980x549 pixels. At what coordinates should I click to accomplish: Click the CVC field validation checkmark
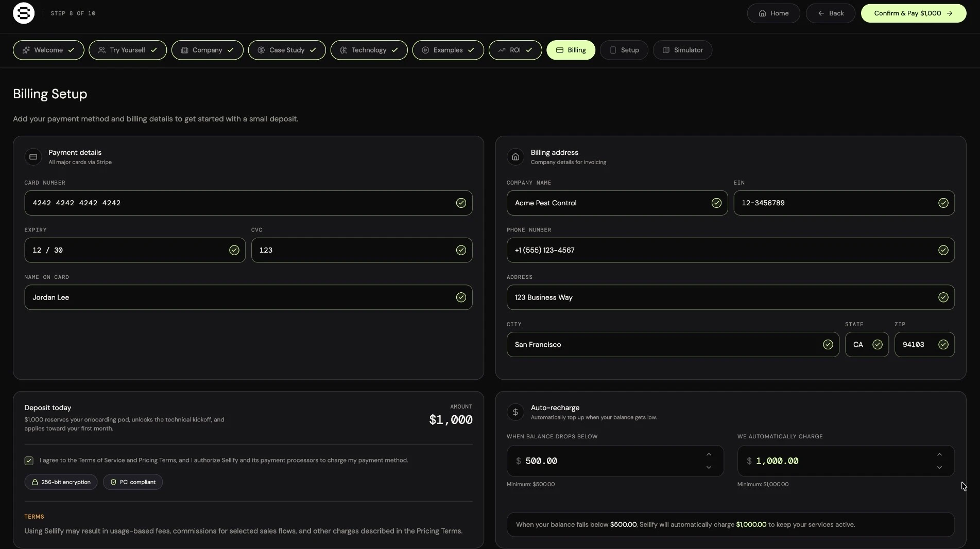coord(461,250)
